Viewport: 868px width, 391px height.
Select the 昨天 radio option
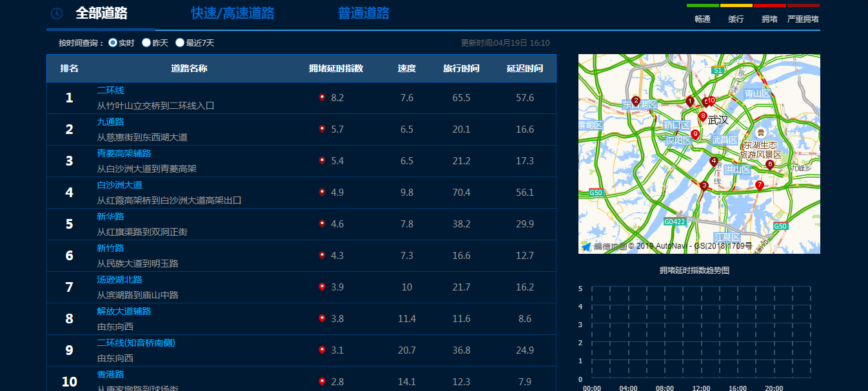coord(146,43)
